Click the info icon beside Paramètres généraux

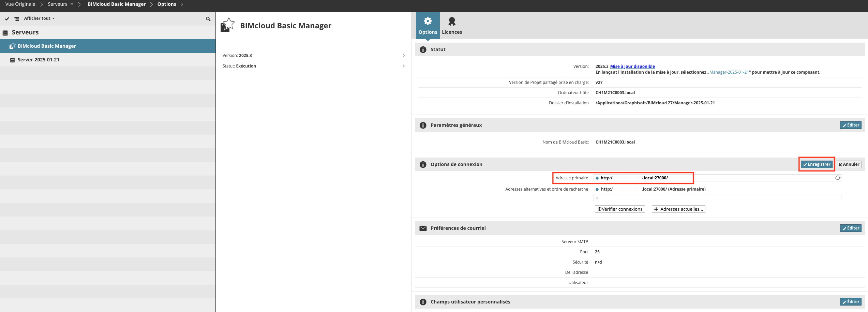423,125
